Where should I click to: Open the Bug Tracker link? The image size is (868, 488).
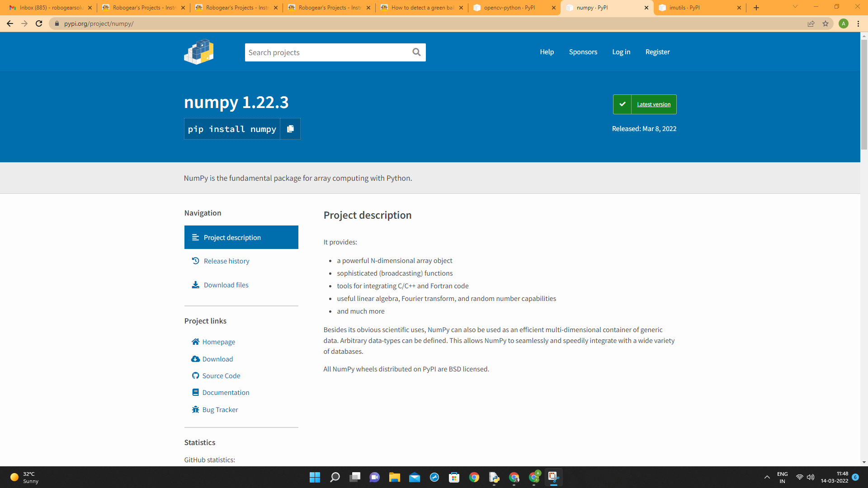[220, 410]
